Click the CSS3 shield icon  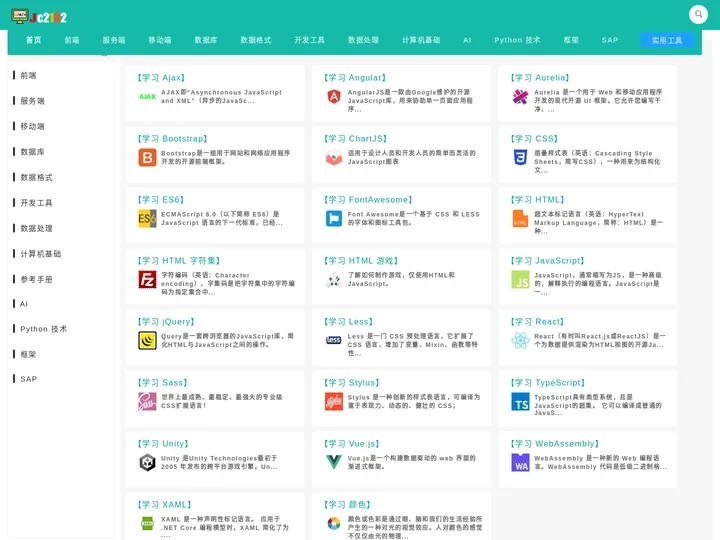point(520,158)
